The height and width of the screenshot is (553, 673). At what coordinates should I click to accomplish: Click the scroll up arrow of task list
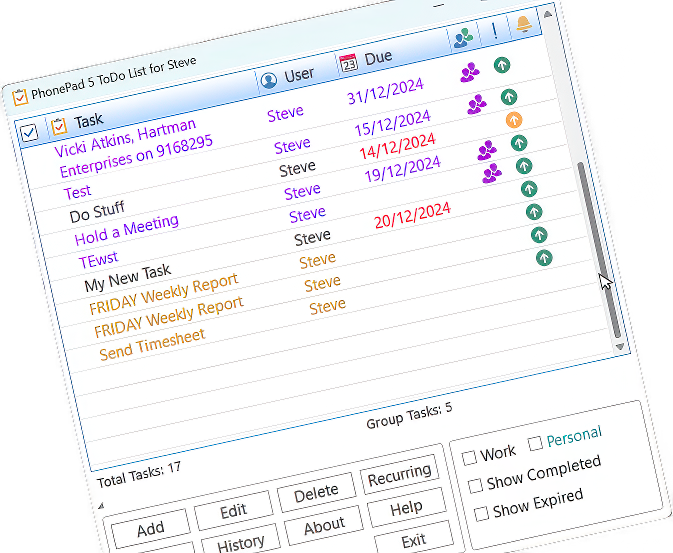[x=548, y=14]
